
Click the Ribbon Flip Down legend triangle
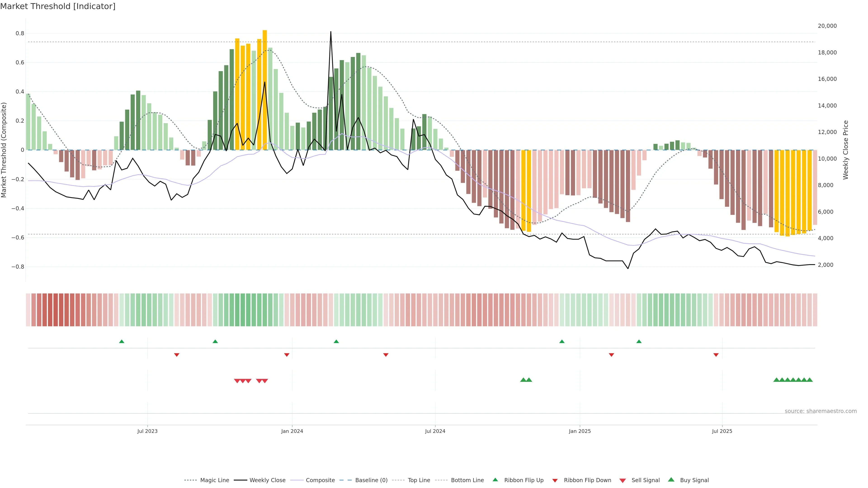point(555,480)
